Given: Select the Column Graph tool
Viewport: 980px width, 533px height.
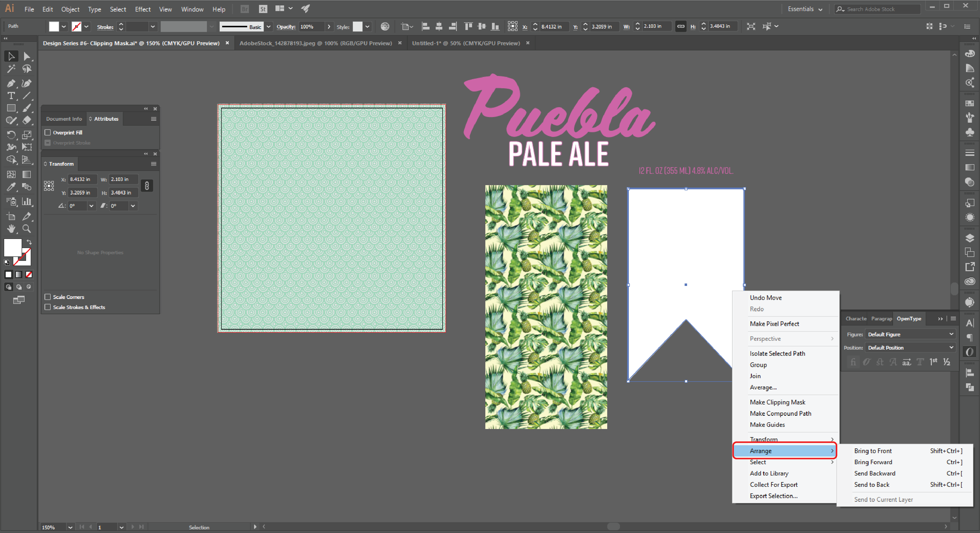Looking at the screenshot, I should point(27,201).
